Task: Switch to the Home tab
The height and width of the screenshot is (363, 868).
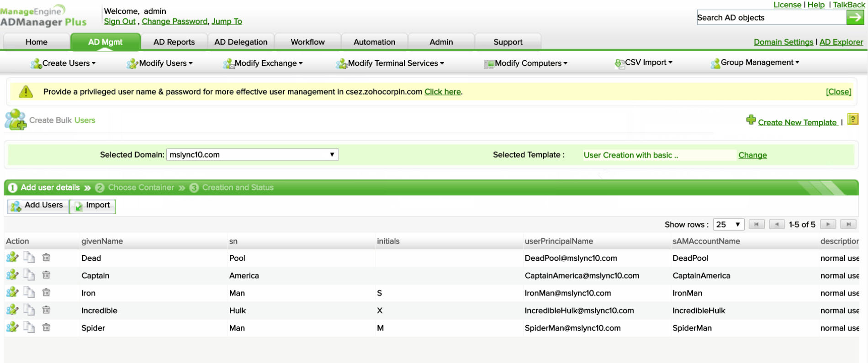Action: pos(37,42)
